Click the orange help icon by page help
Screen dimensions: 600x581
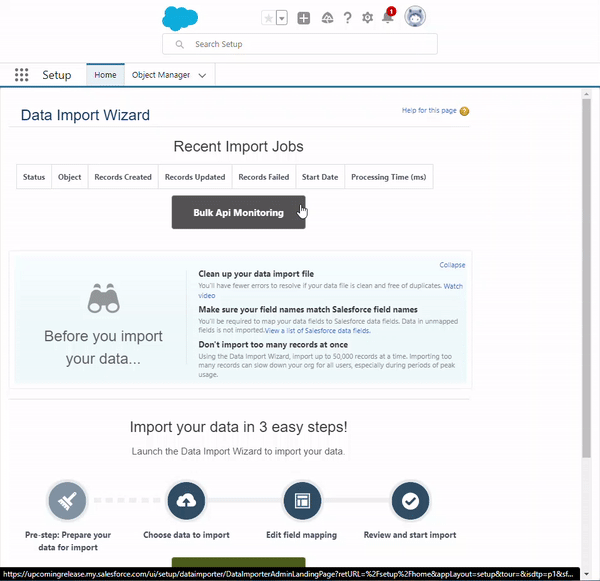[x=464, y=111]
